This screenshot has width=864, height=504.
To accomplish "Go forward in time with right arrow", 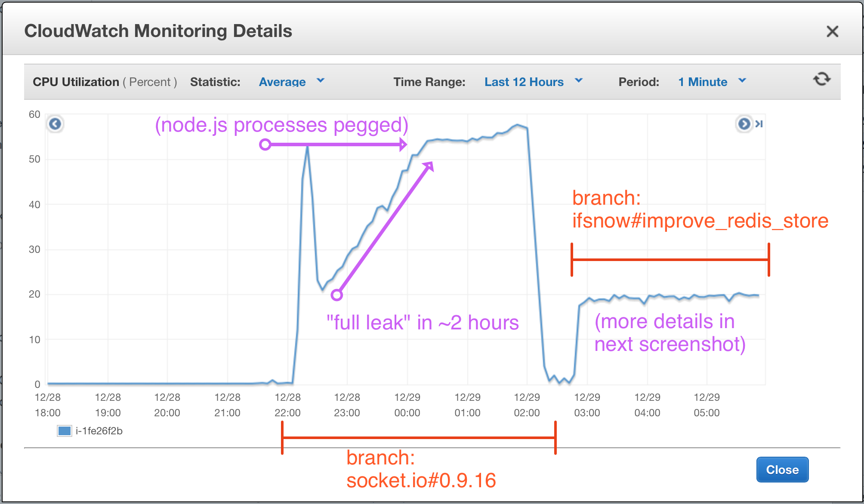I will pyautogui.click(x=744, y=124).
